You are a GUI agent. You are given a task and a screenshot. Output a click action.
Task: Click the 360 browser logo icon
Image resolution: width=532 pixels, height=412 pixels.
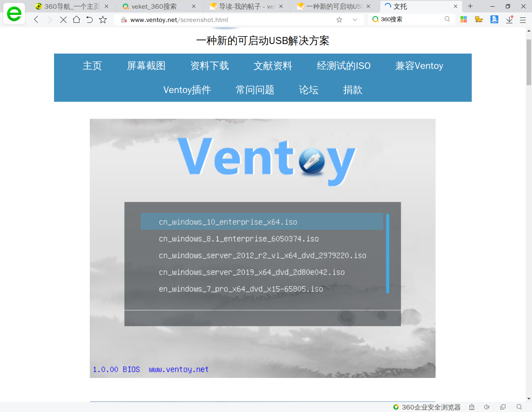pyautogui.click(x=14, y=14)
